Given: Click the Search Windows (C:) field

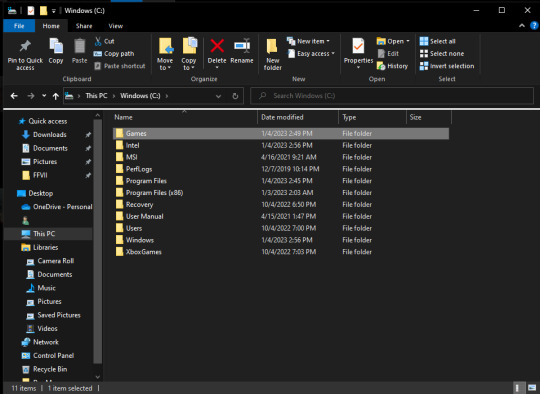Looking at the screenshot, I should click(x=392, y=96).
